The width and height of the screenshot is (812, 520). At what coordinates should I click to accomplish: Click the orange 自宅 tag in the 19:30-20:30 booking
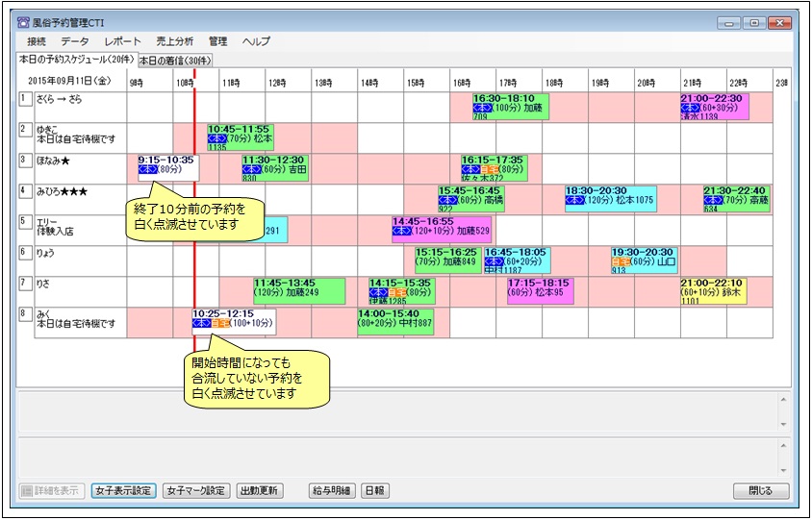tap(622, 261)
